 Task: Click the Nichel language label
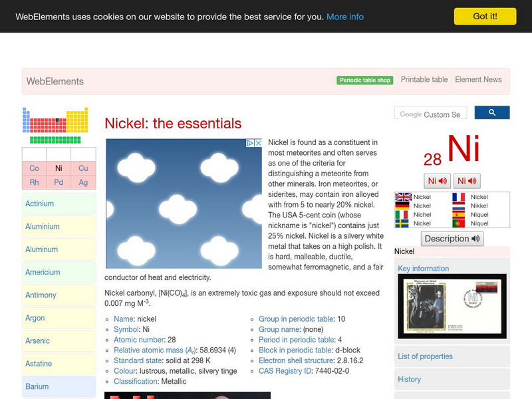422,214
